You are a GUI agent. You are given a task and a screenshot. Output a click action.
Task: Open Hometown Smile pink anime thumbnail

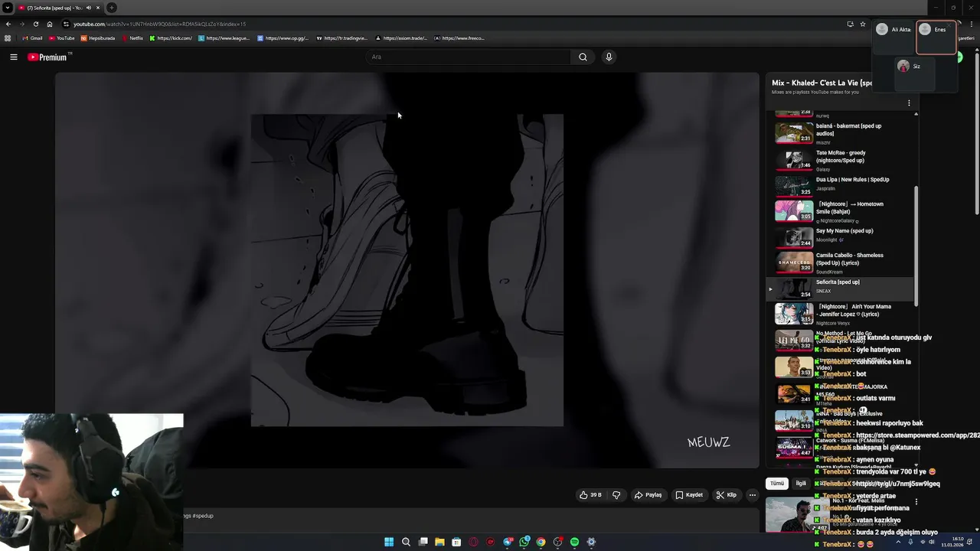tap(794, 210)
